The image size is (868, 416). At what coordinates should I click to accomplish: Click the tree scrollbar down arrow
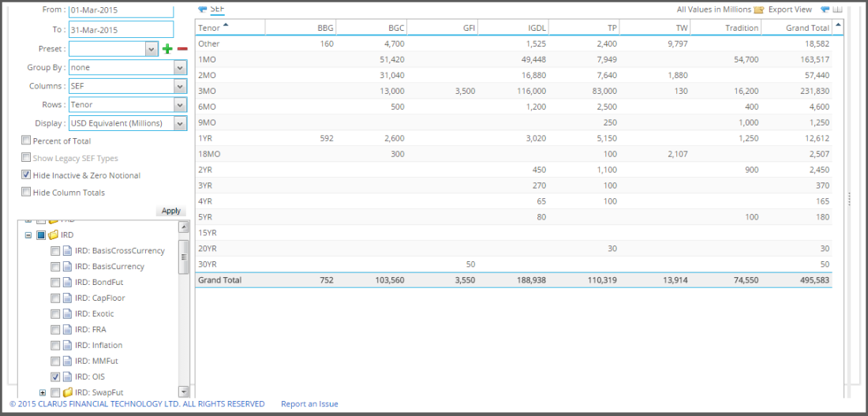[x=184, y=392]
